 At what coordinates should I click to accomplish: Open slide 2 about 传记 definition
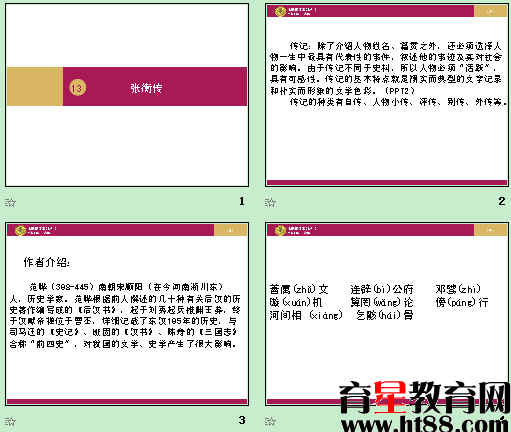[387, 95]
